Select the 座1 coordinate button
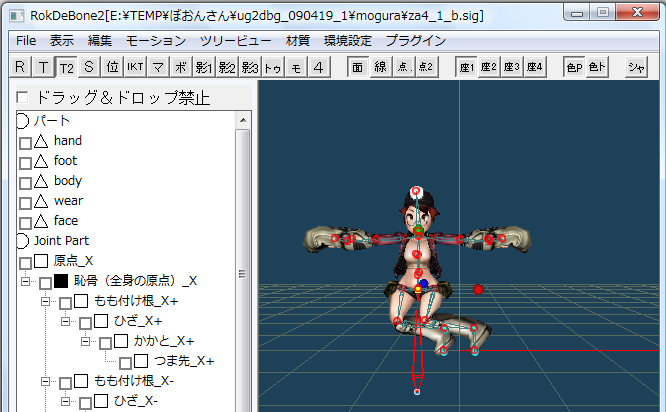The width and height of the screenshot is (666, 412). pos(466,68)
